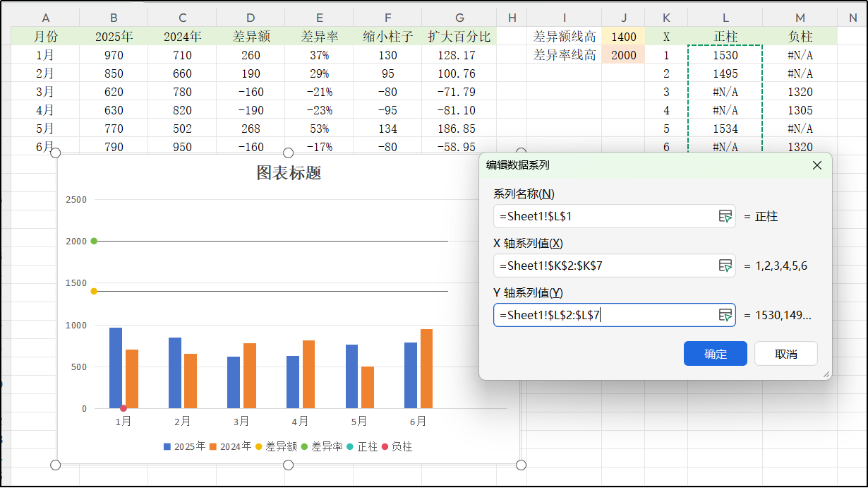Click the chart's top-center selection handle
The width and height of the screenshot is (868, 488).
288,153
